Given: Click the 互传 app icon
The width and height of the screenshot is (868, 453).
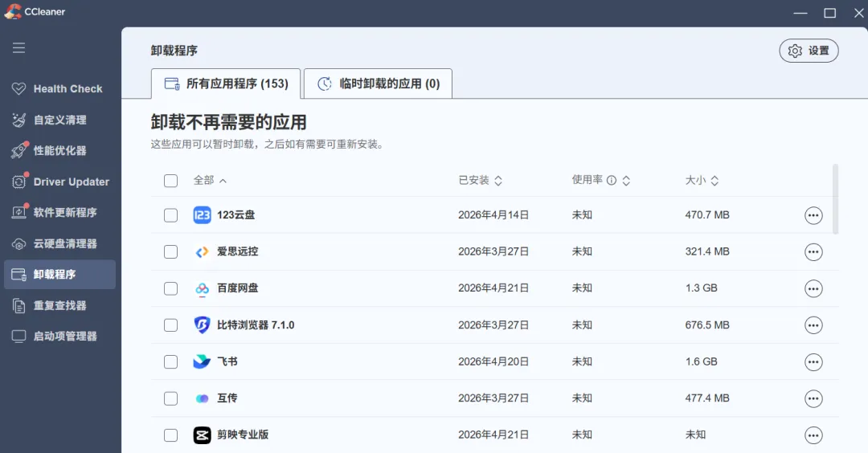Looking at the screenshot, I should point(202,398).
